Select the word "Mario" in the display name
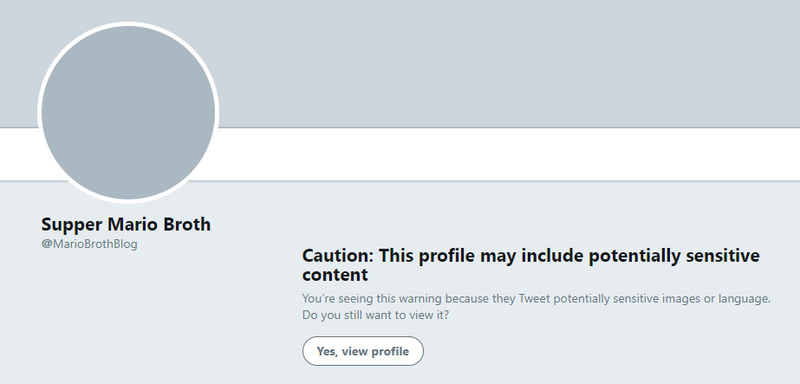The image size is (800, 384). [131, 224]
